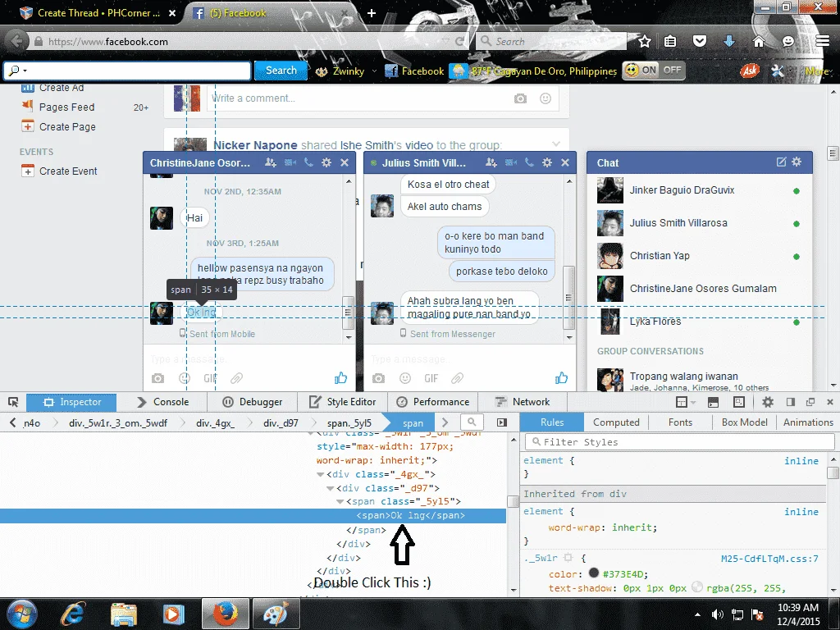The height and width of the screenshot is (630, 840).
Task: Add friends to the ChristineJane chat
Action: point(271,162)
